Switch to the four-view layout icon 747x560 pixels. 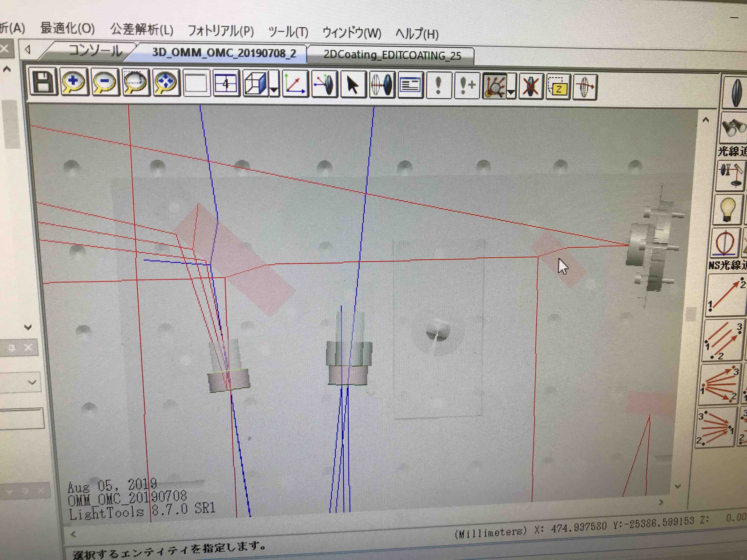click(x=226, y=84)
